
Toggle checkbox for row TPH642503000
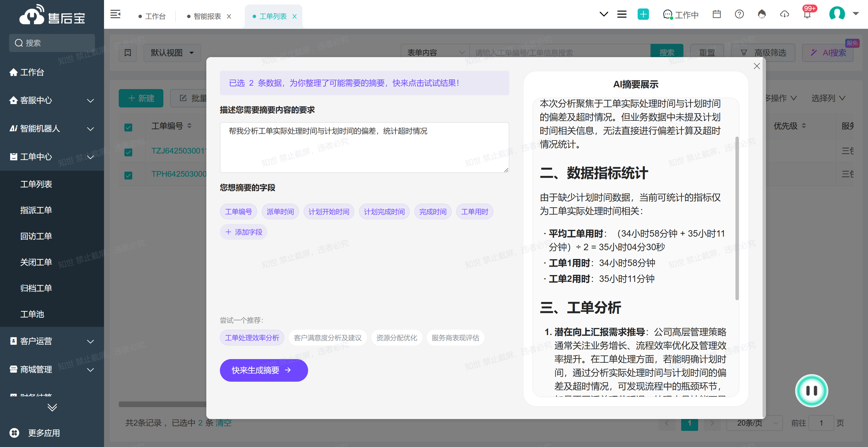tap(128, 175)
